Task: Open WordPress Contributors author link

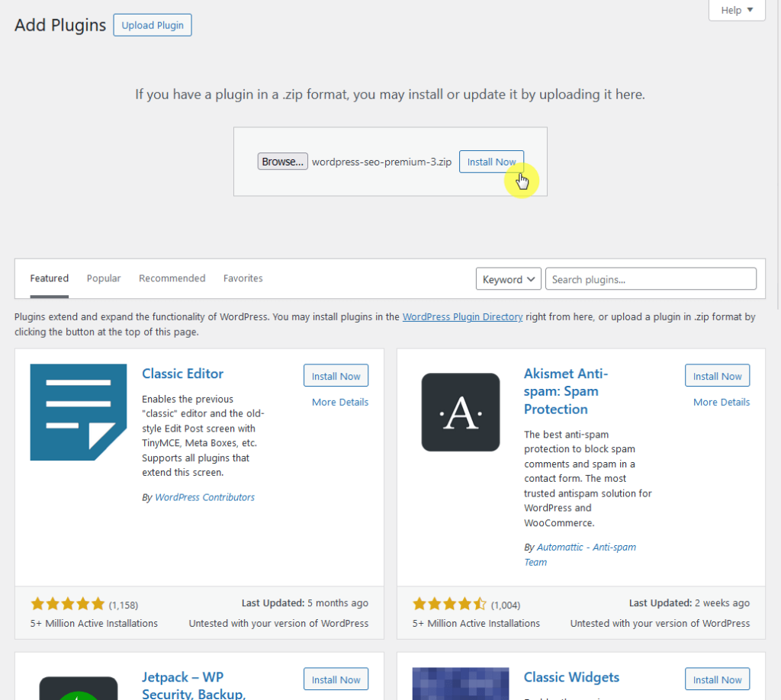Action: 204,497
